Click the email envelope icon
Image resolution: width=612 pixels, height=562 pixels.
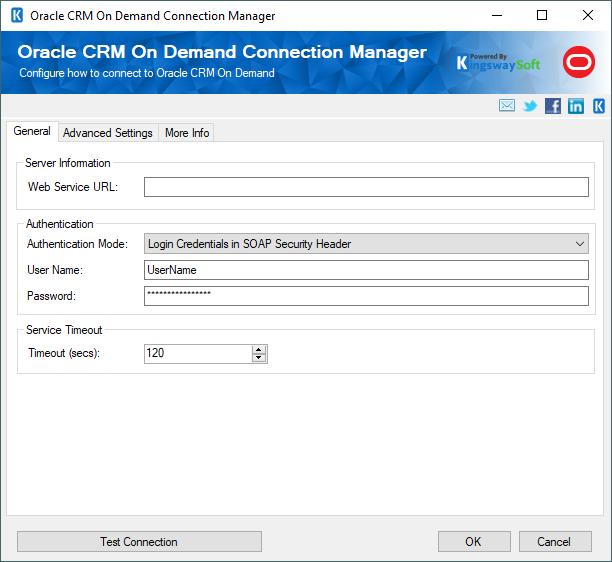(x=507, y=106)
